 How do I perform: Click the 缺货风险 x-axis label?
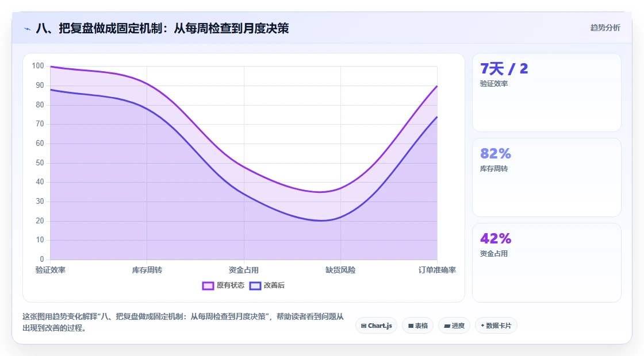pyautogui.click(x=340, y=270)
